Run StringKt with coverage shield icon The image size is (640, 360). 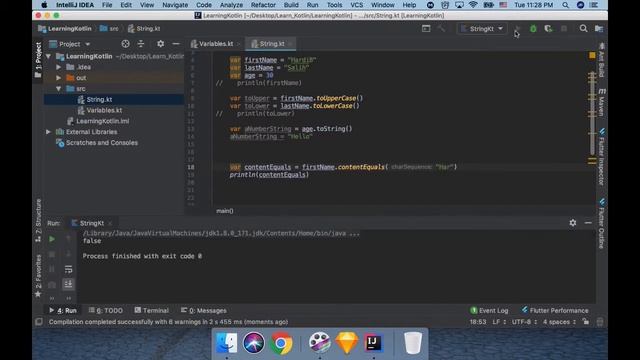coord(548,29)
